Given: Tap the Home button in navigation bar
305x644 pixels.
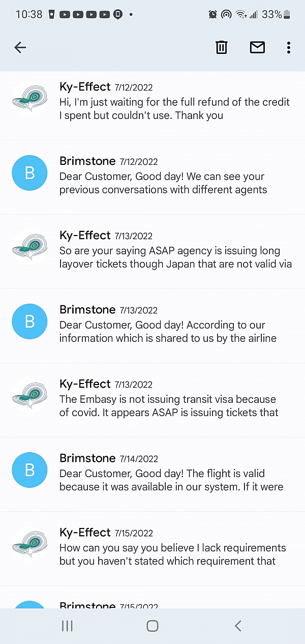Looking at the screenshot, I should pyautogui.click(x=152, y=626).
